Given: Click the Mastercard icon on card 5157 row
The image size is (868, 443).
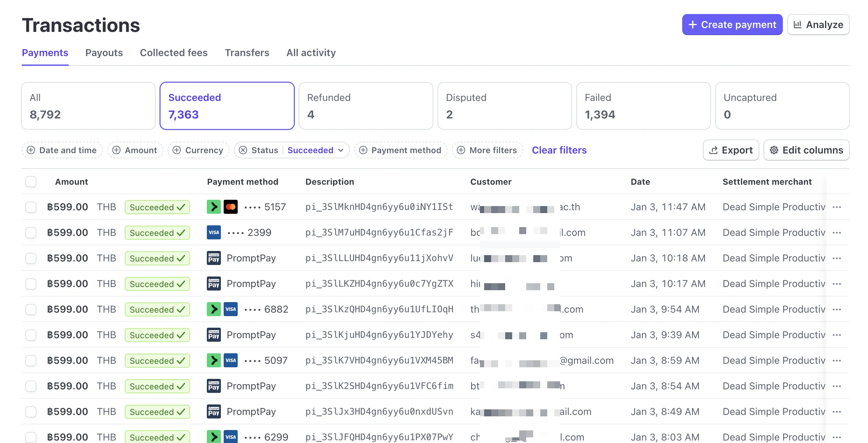Looking at the screenshot, I should 230,207.
